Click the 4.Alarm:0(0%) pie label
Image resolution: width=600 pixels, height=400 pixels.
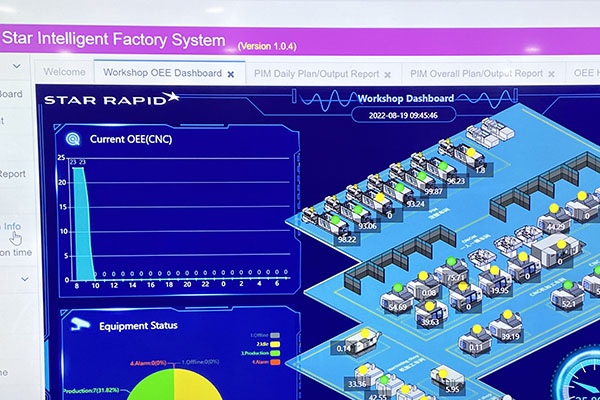coord(148,363)
